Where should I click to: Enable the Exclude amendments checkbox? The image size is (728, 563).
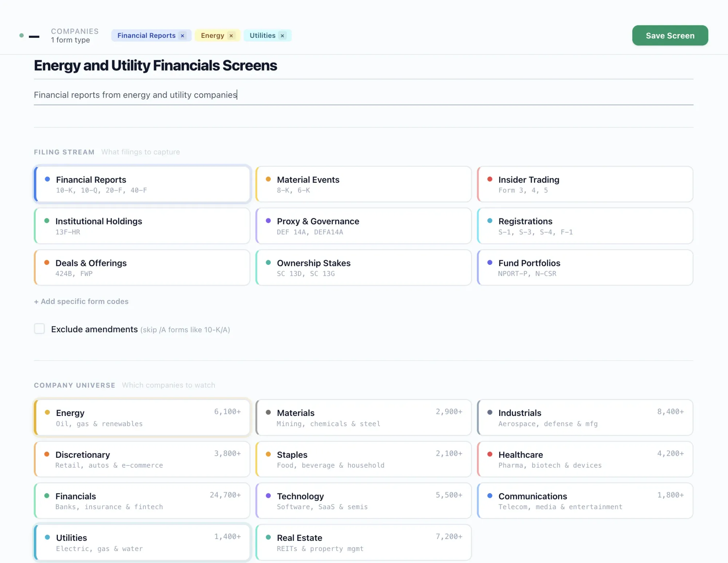[x=39, y=329]
